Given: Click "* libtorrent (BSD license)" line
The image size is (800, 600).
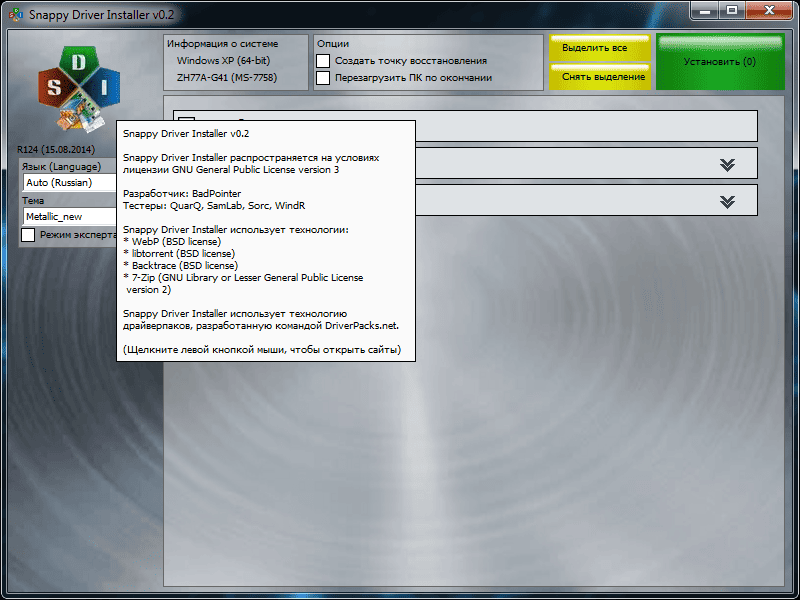Looking at the screenshot, I should tap(179, 254).
